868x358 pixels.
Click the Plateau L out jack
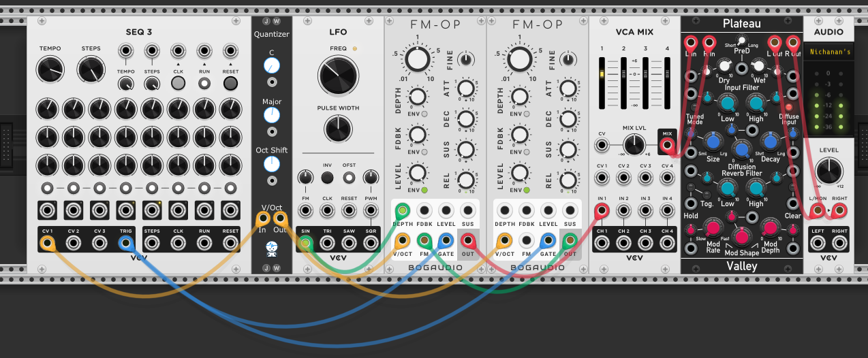(x=775, y=44)
